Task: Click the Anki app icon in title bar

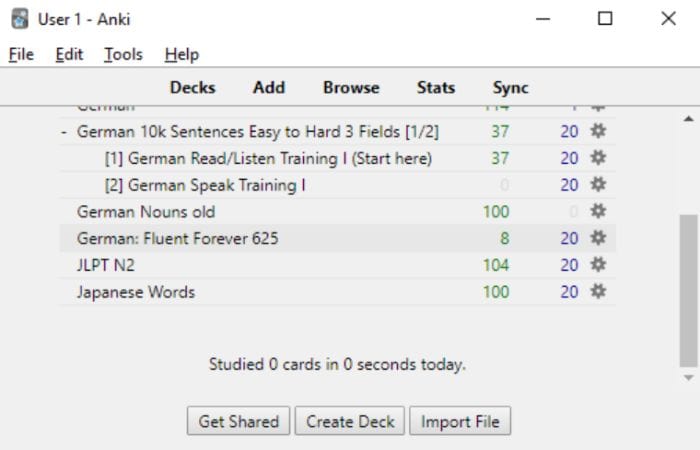Action: click(x=20, y=19)
